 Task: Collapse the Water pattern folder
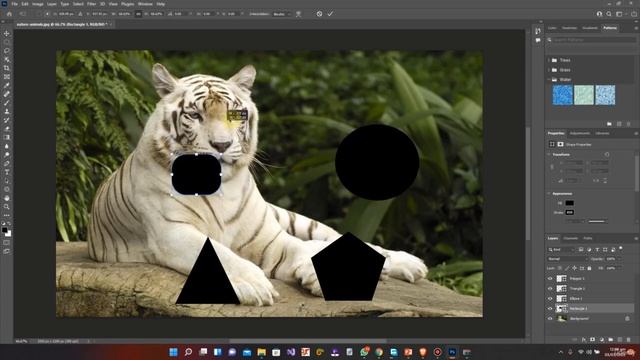[549, 80]
